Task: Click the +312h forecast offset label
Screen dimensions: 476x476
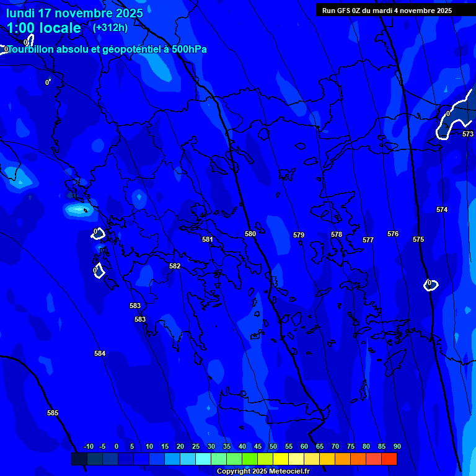Action: (110, 28)
